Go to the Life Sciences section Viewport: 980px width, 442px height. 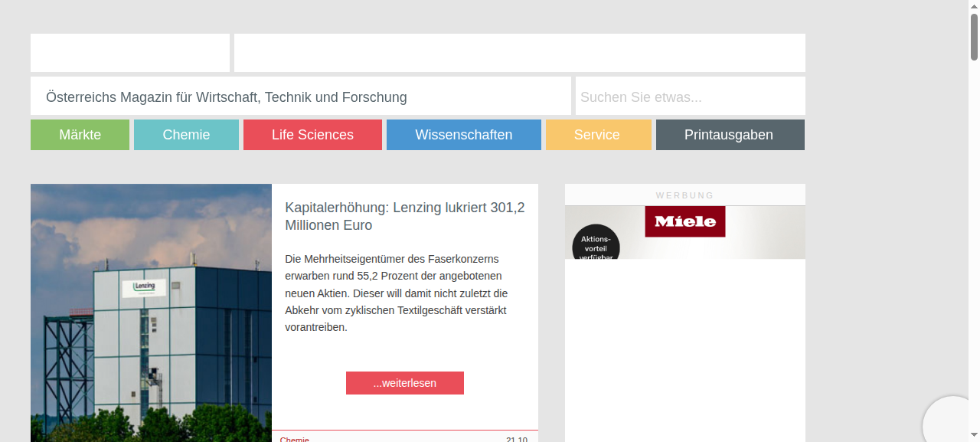(x=312, y=135)
